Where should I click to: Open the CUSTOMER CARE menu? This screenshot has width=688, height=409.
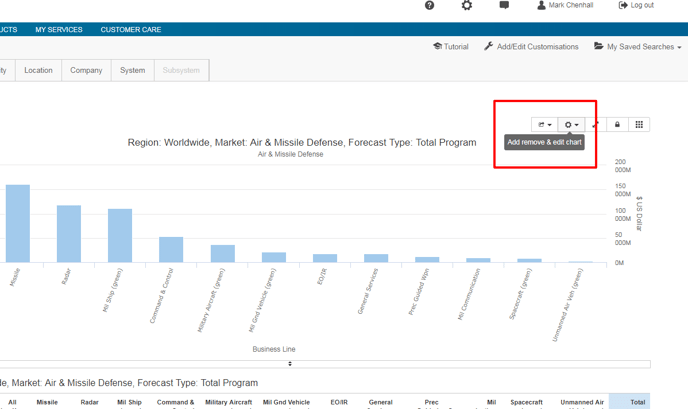point(131,29)
